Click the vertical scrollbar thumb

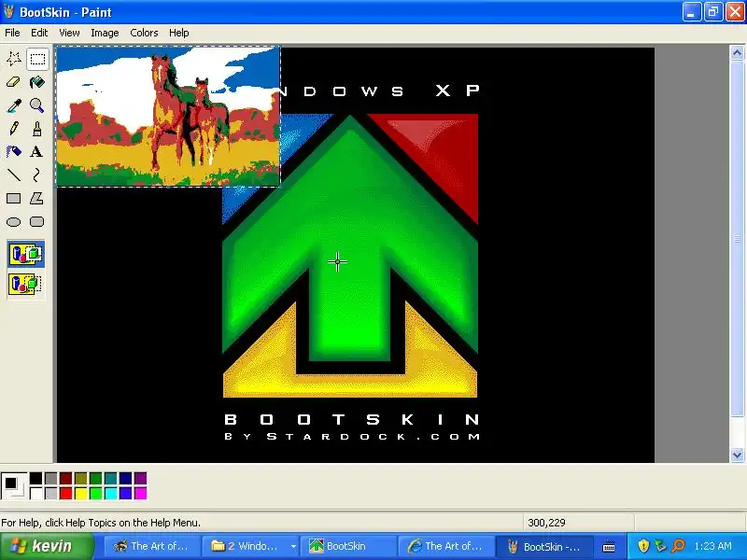(x=737, y=238)
